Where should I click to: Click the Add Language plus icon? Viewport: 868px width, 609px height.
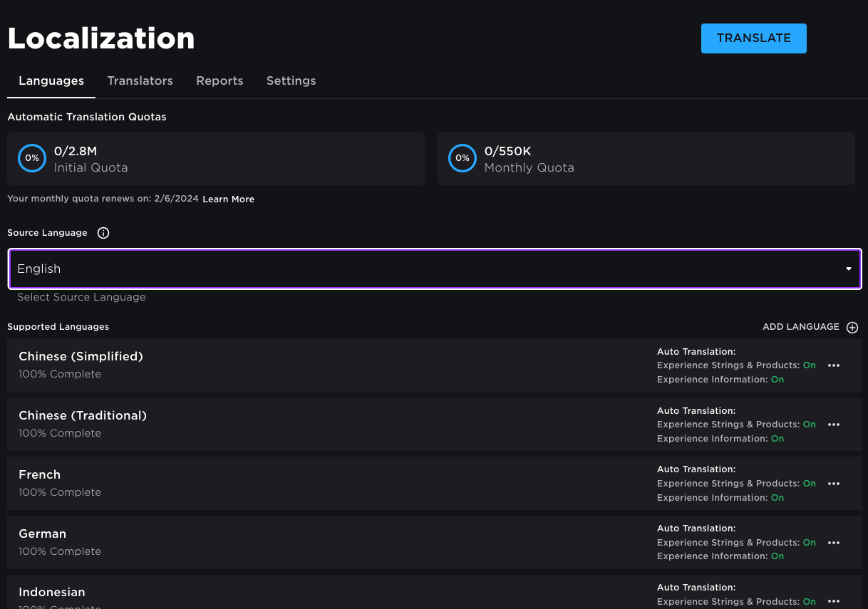[852, 328]
